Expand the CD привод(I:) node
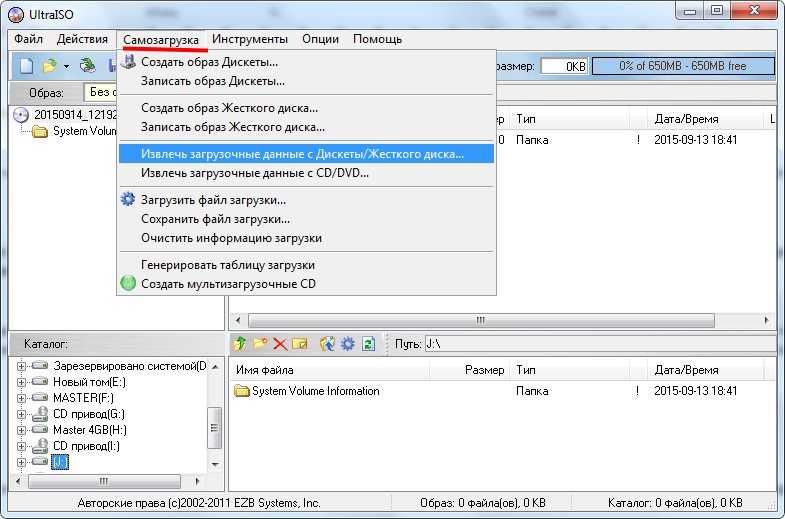 click(x=21, y=446)
